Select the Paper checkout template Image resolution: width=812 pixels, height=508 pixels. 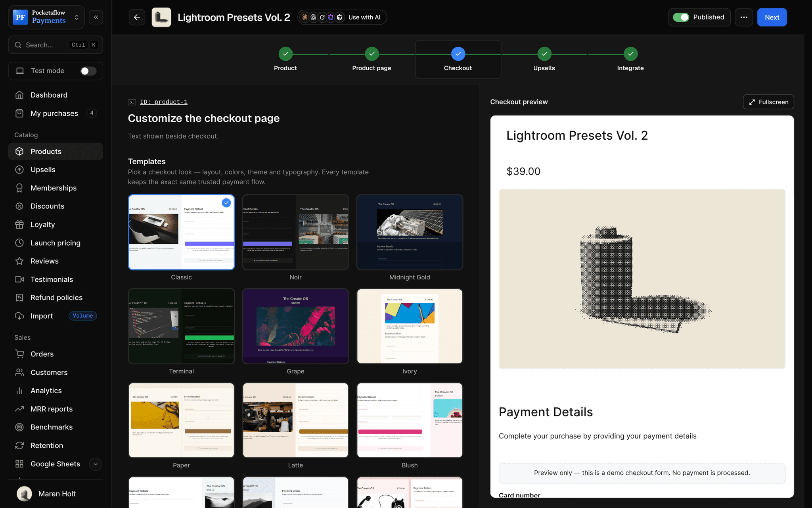pos(181,420)
